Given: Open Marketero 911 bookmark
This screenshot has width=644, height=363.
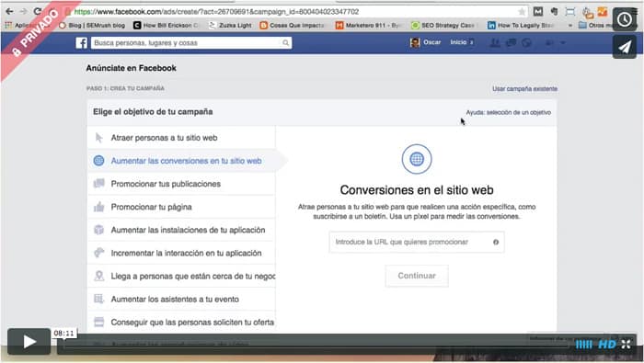Looking at the screenshot, I should [x=368, y=25].
